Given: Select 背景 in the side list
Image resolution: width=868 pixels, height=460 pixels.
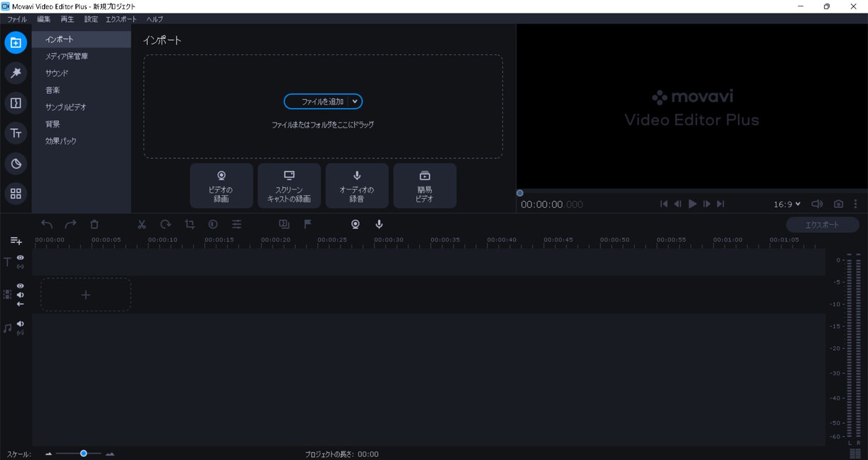Looking at the screenshot, I should tap(81, 124).
